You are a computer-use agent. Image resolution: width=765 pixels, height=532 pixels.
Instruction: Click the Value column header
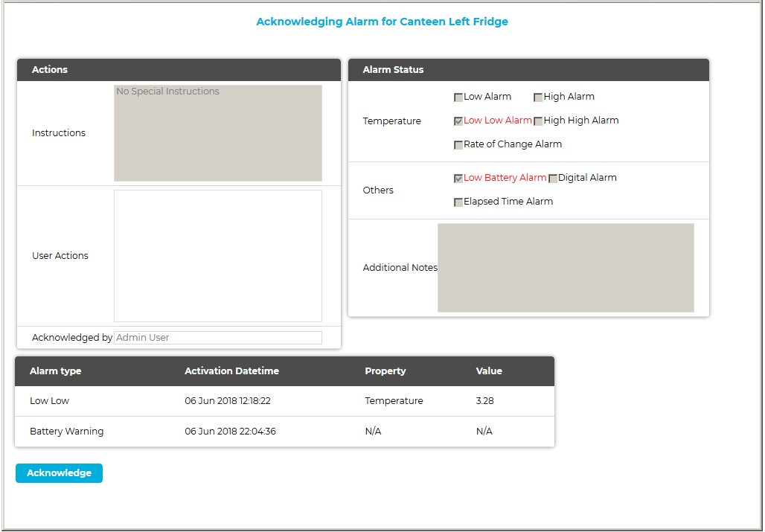coord(489,371)
